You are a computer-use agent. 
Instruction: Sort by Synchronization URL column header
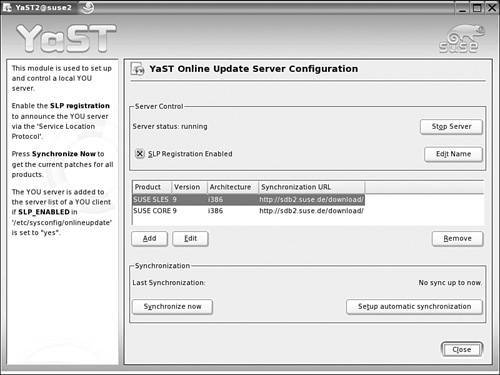click(x=311, y=187)
